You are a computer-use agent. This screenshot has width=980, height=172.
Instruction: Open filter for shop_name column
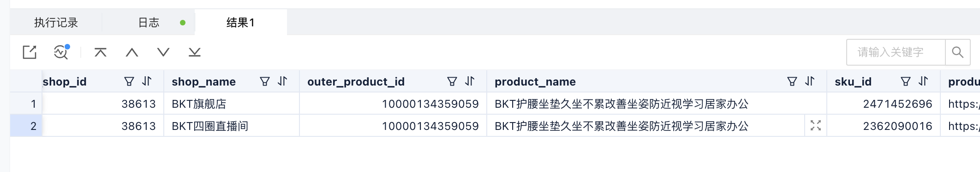(265, 82)
